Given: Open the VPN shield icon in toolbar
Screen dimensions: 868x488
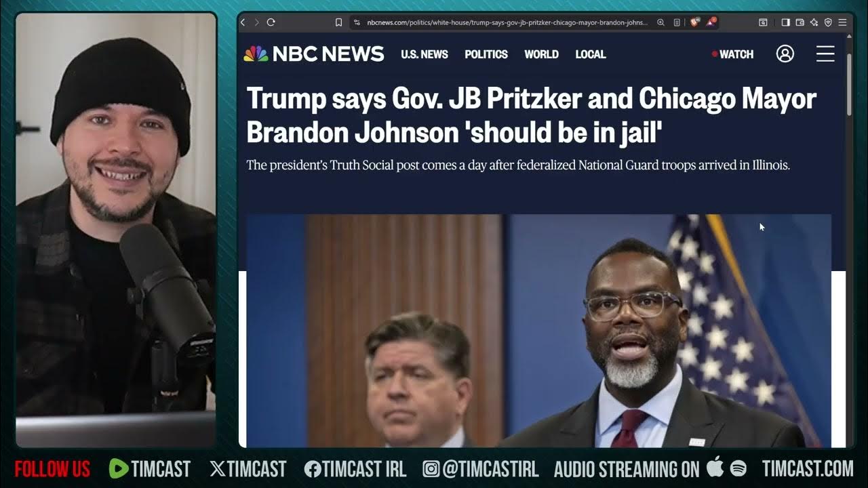Looking at the screenshot, I should click(x=828, y=22).
